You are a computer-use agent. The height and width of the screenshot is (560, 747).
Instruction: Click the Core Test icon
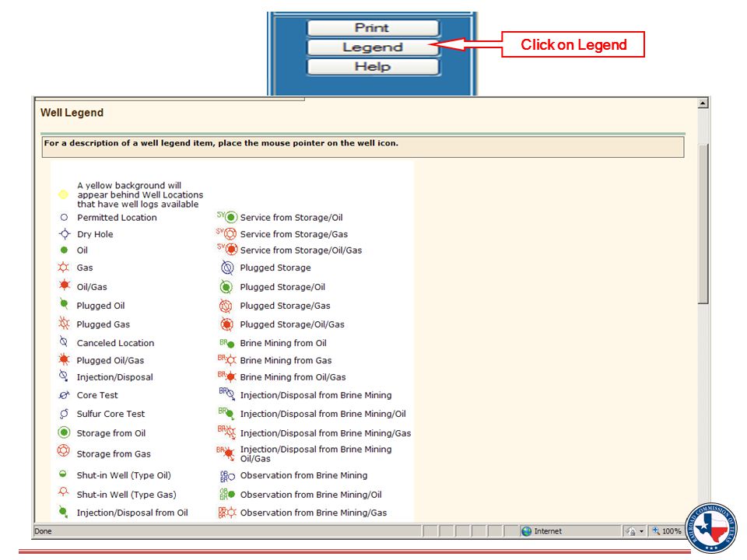[x=64, y=395]
